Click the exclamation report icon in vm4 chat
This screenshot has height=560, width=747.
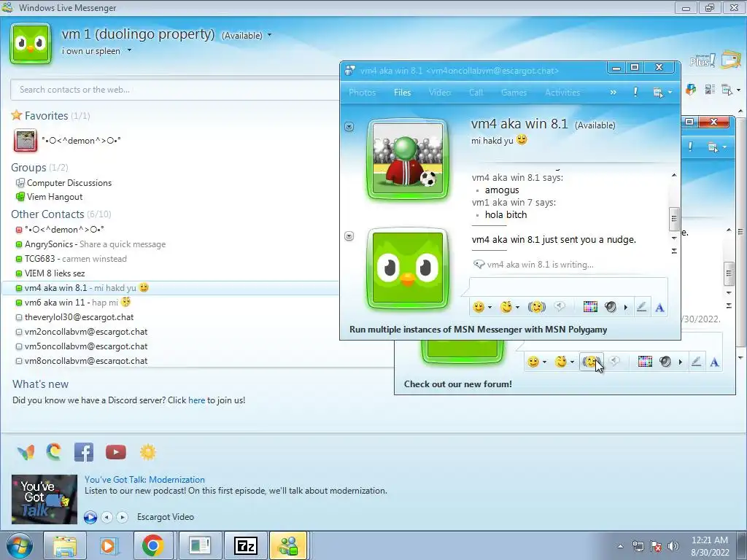tap(635, 93)
